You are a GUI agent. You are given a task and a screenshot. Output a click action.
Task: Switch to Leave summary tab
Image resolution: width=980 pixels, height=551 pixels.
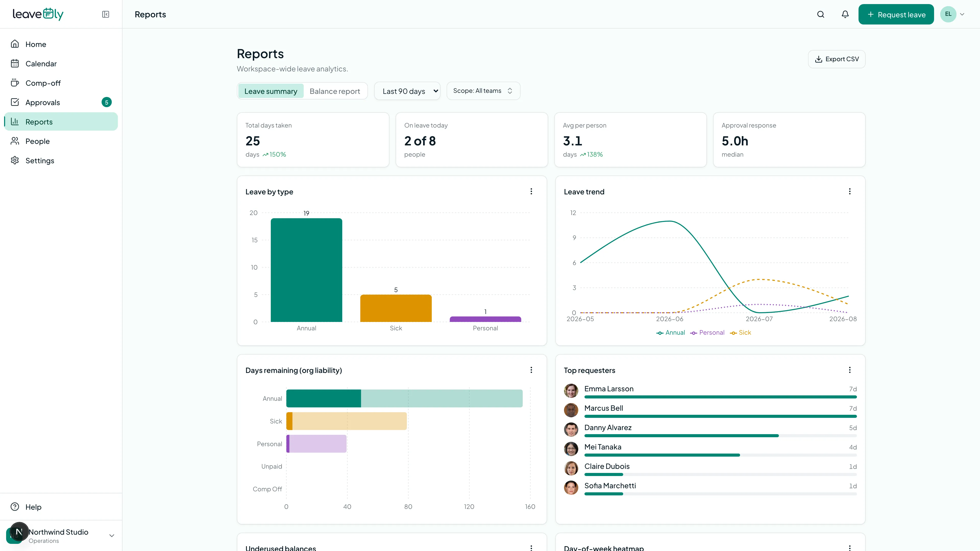tap(271, 91)
